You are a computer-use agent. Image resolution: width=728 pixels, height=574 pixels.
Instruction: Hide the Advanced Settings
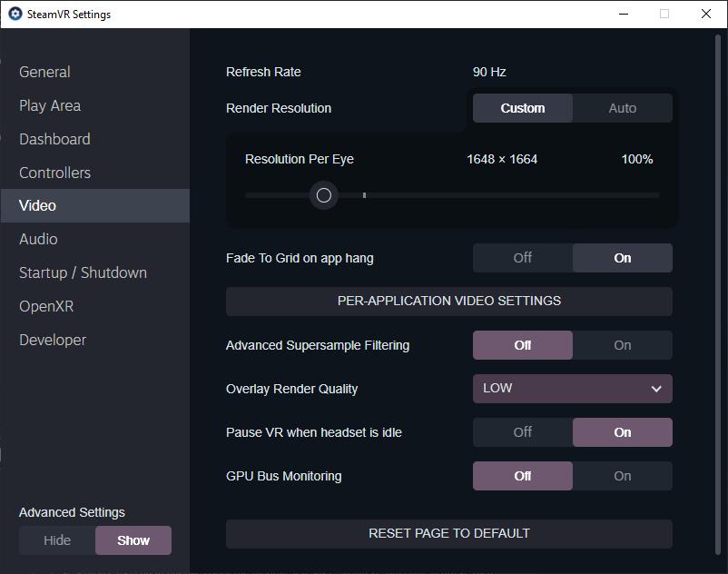[57, 540]
